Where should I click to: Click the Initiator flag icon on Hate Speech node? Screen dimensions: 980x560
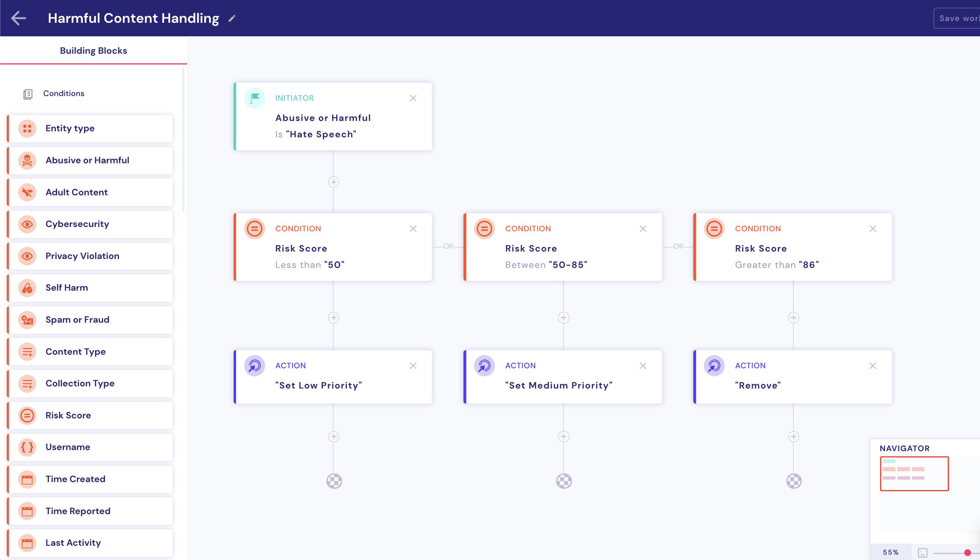[254, 98]
